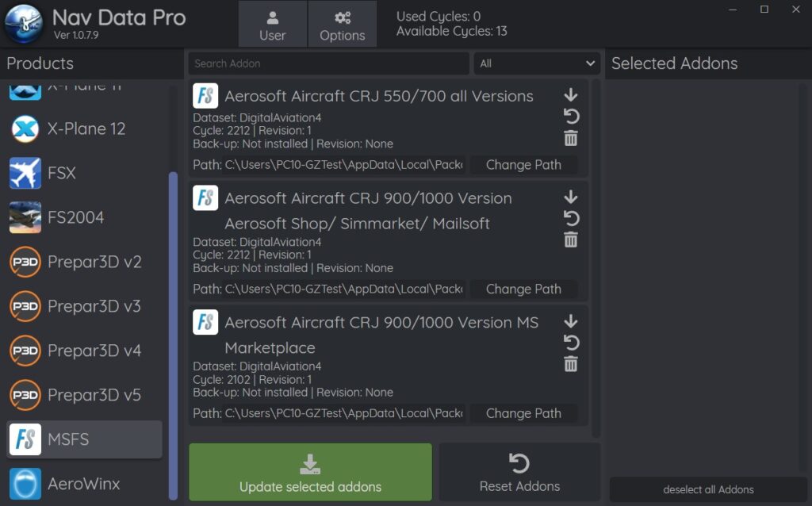The height and width of the screenshot is (506, 812).
Task: Click the Products list scrollbar
Action: (173, 335)
